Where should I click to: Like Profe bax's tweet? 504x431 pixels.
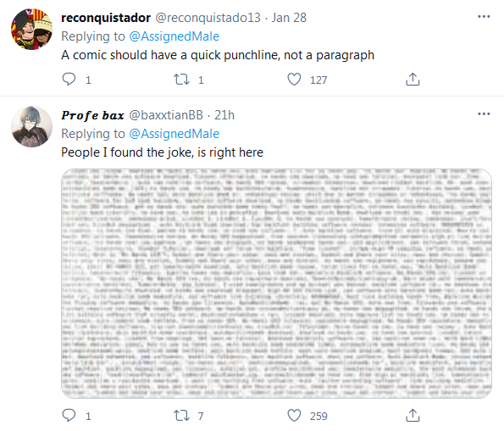(294, 415)
